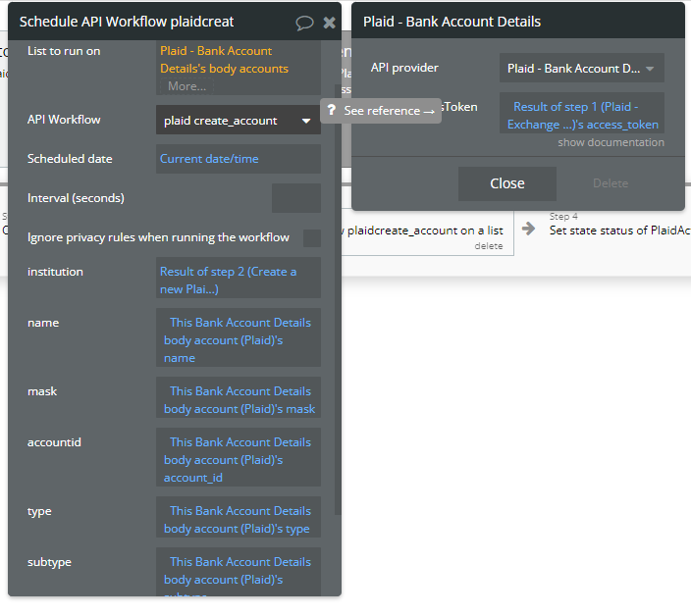Screen dimensions: 691x616
Task: Edit the Scheduled date Current date/time expression
Action: (238, 159)
